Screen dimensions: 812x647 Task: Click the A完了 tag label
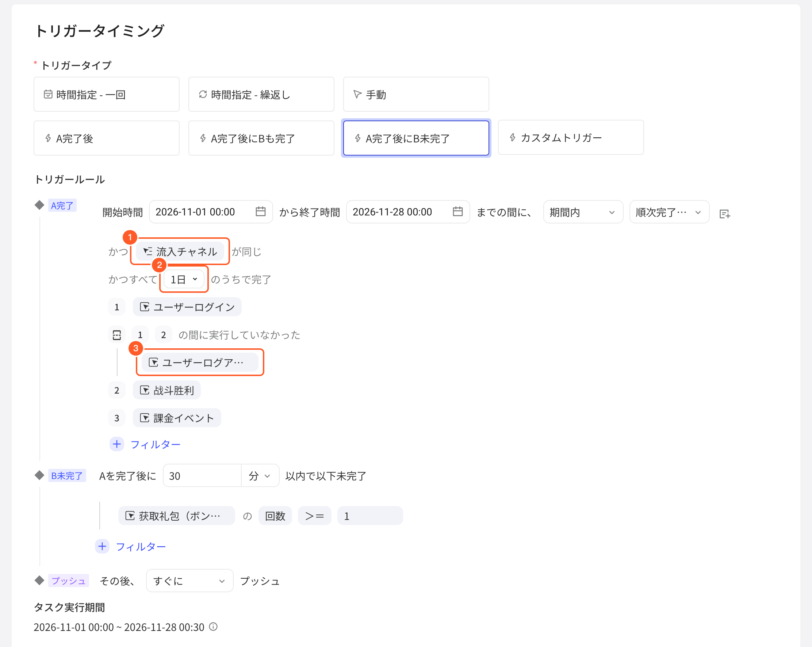click(62, 206)
